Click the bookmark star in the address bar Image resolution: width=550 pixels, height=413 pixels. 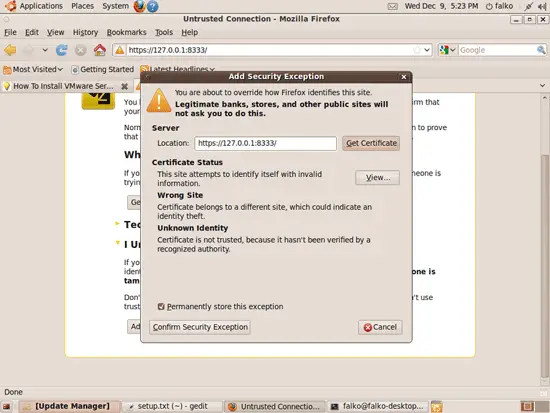click(417, 50)
